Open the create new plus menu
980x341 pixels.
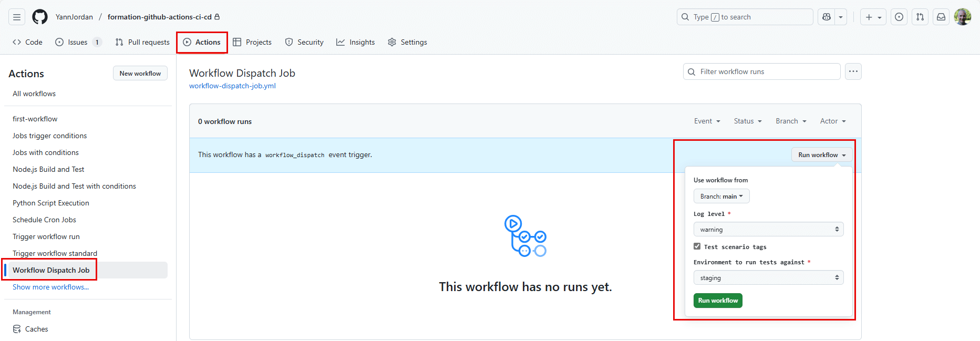(x=873, y=17)
